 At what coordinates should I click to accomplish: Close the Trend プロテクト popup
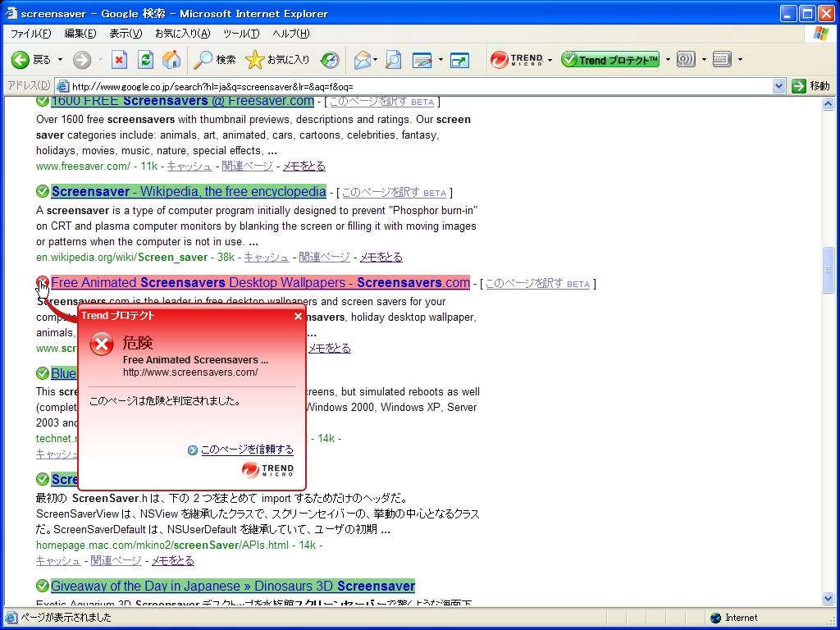(x=299, y=316)
